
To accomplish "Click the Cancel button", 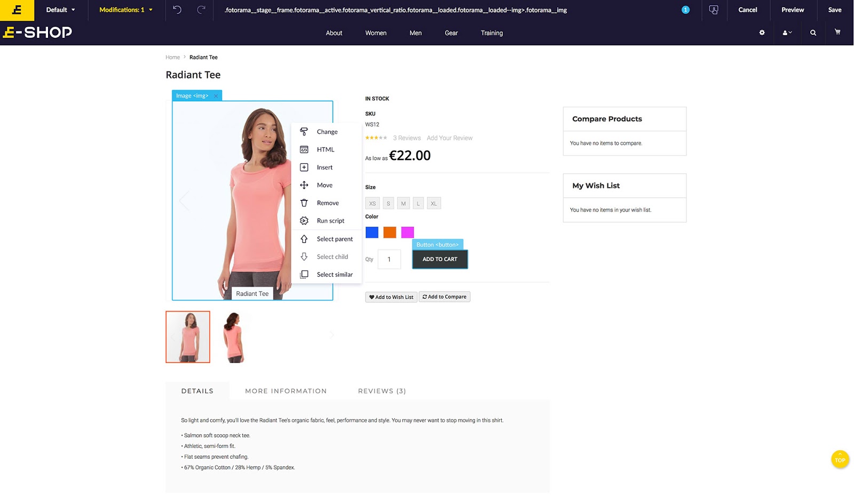I will [x=747, y=10].
